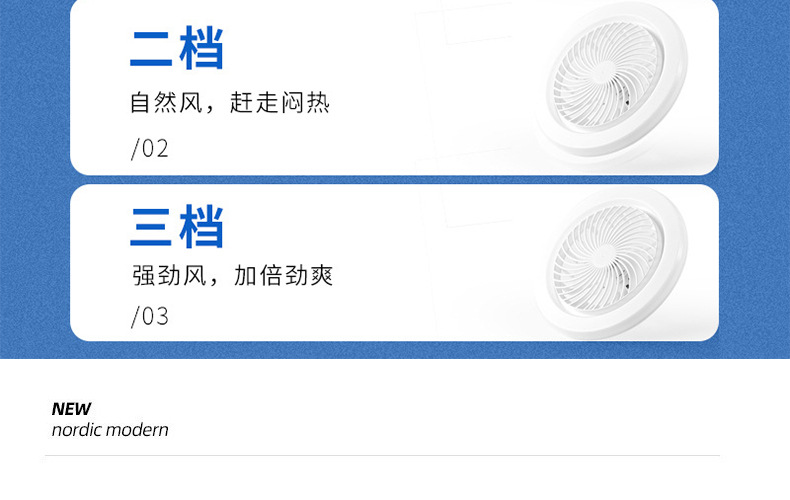Screen dimensions: 790x500
Task: Click the word nordic below NEW
Action: (78, 430)
